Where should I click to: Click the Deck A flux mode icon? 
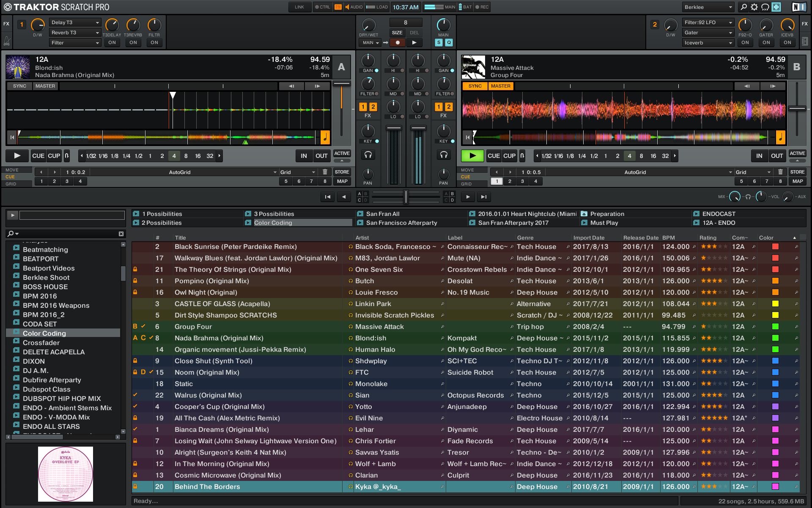coord(66,156)
